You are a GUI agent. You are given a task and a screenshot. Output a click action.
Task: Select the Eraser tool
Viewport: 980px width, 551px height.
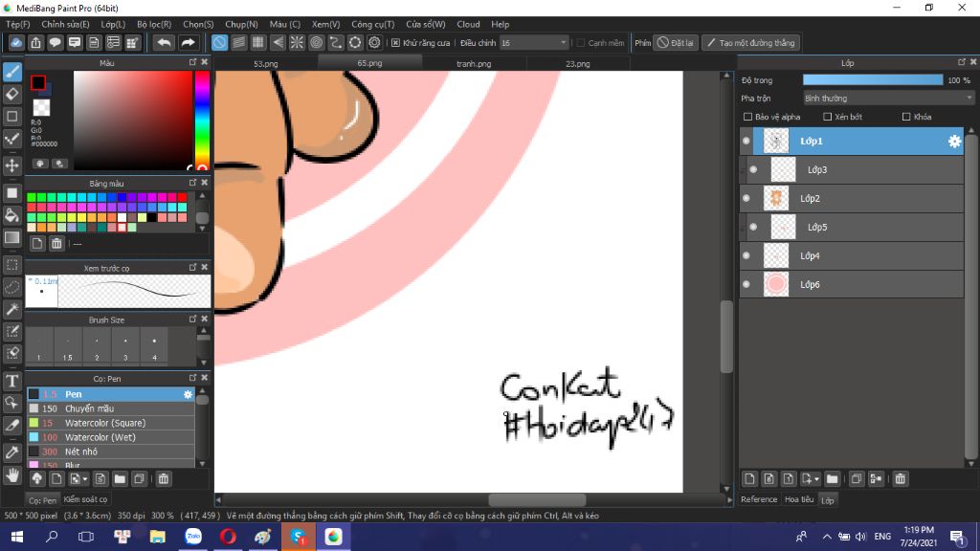12,95
